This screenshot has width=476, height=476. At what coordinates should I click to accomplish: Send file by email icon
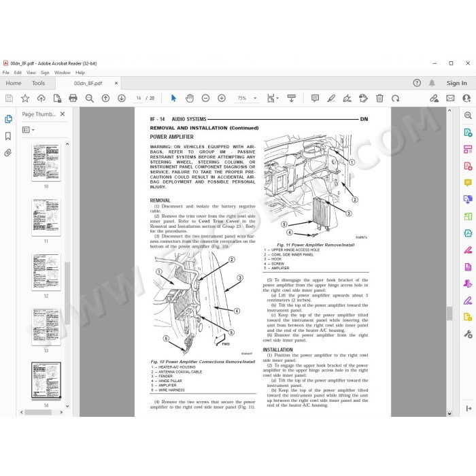click(450, 99)
